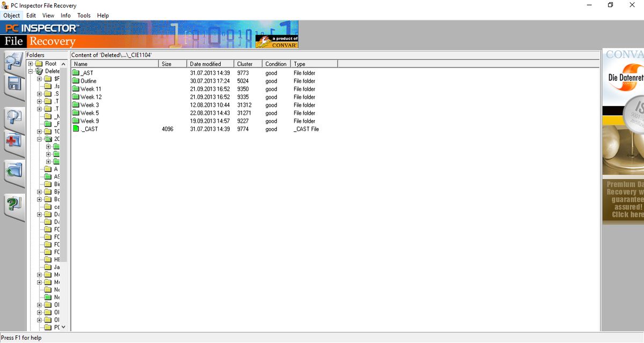Viewport: 644px width, 343px height.
Task: Collapse the Deleted node
Action: [x=31, y=71]
